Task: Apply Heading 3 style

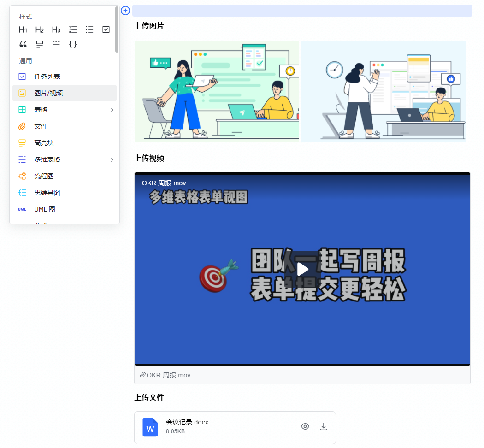Action: click(56, 29)
